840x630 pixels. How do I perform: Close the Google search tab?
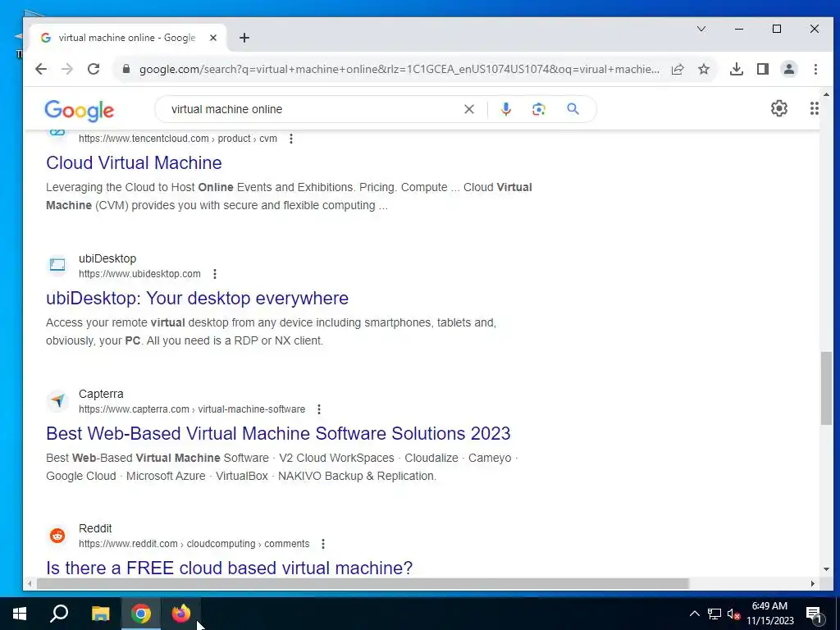click(213, 38)
